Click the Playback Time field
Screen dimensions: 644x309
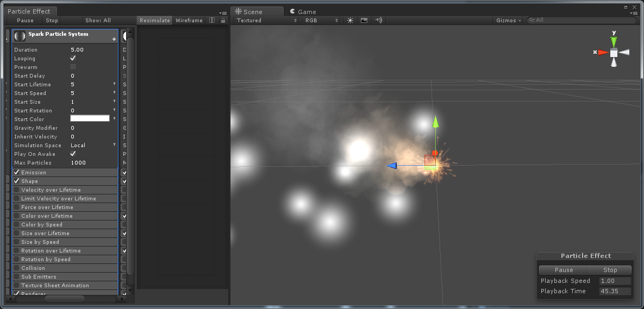pos(615,292)
